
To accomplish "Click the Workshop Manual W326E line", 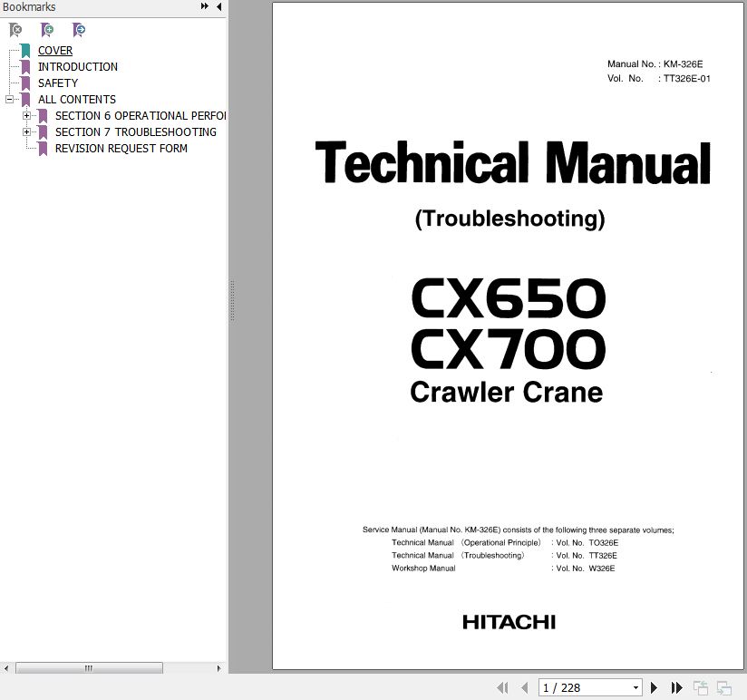I will pyautogui.click(x=503, y=568).
